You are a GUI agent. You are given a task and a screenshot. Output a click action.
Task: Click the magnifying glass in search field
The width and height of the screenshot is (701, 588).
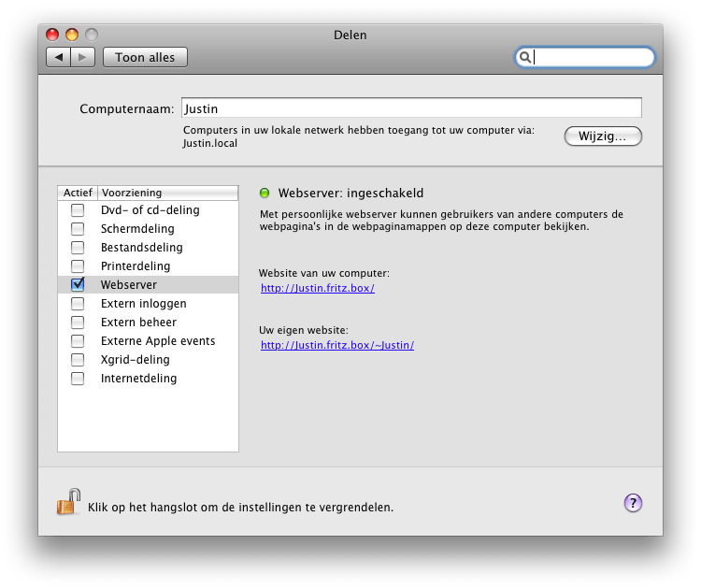(x=526, y=58)
